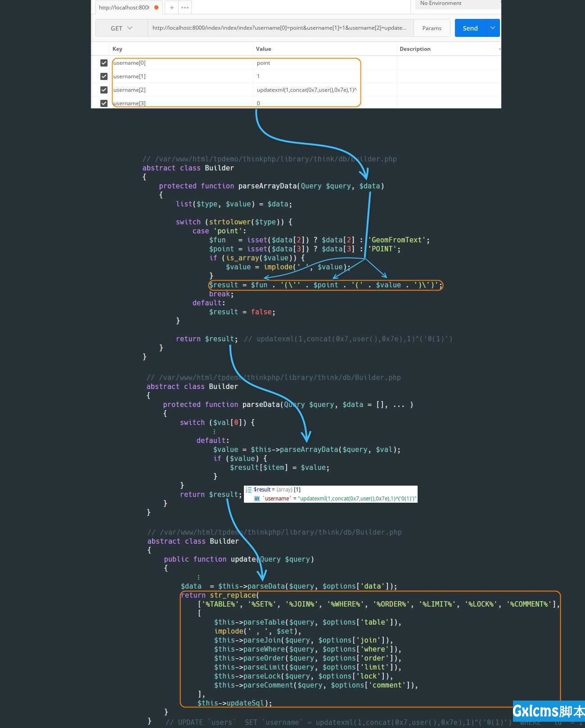Edit the value cell containing 'point'
This screenshot has height=728, width=585.
[325, 63]
